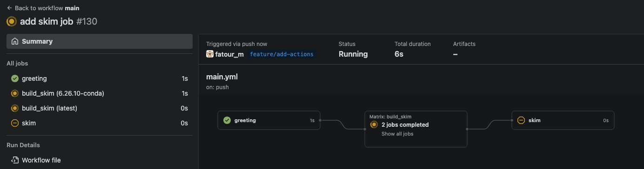Click 'Triggered via push now' text

point(237,44)
